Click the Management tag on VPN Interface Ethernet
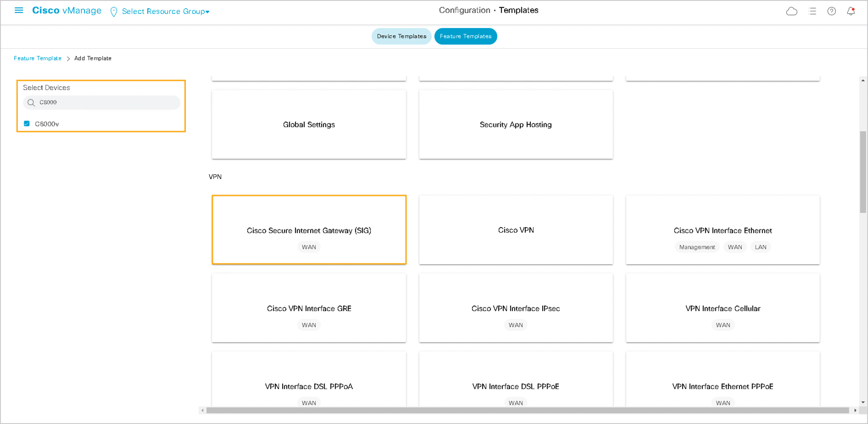868x424 pixels. click(697, 247)
